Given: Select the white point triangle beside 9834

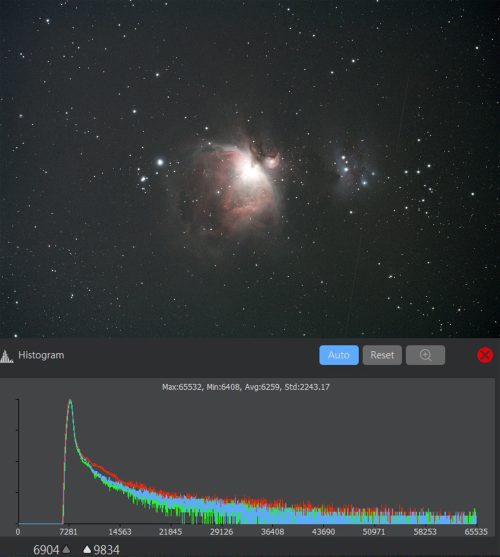Looking at the screenshot, I should tap(87, 550).
